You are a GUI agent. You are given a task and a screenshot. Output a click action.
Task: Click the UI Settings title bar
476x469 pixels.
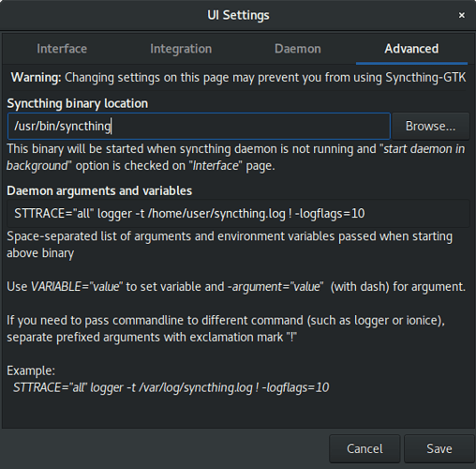[238, 15]
